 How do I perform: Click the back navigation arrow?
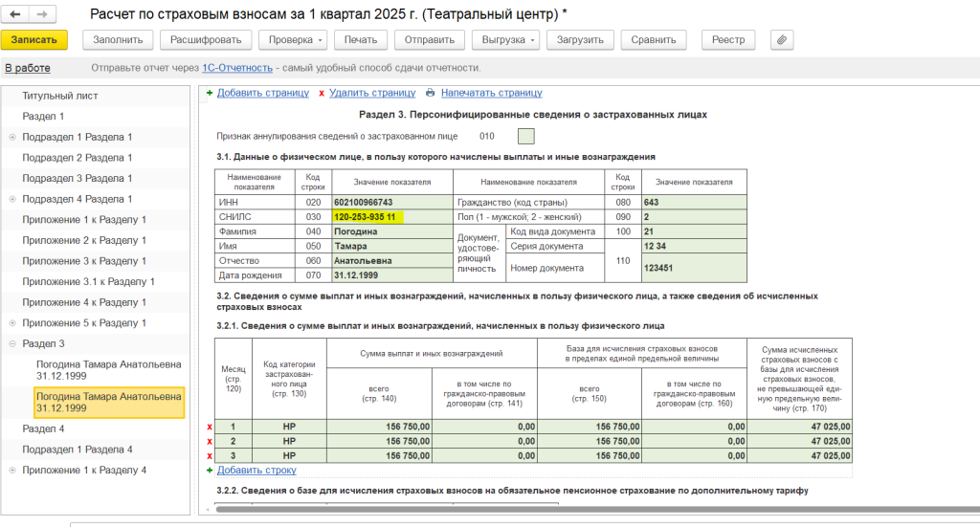15,15
